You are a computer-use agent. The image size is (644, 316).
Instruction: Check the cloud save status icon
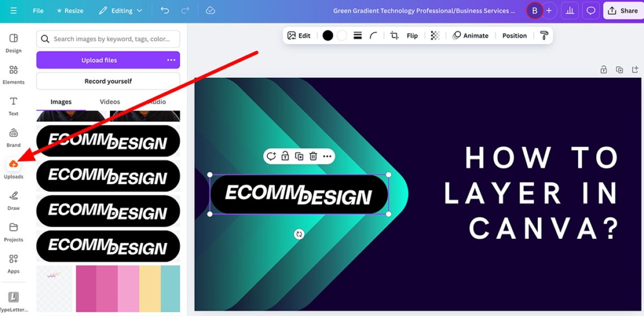click(211, 11)
